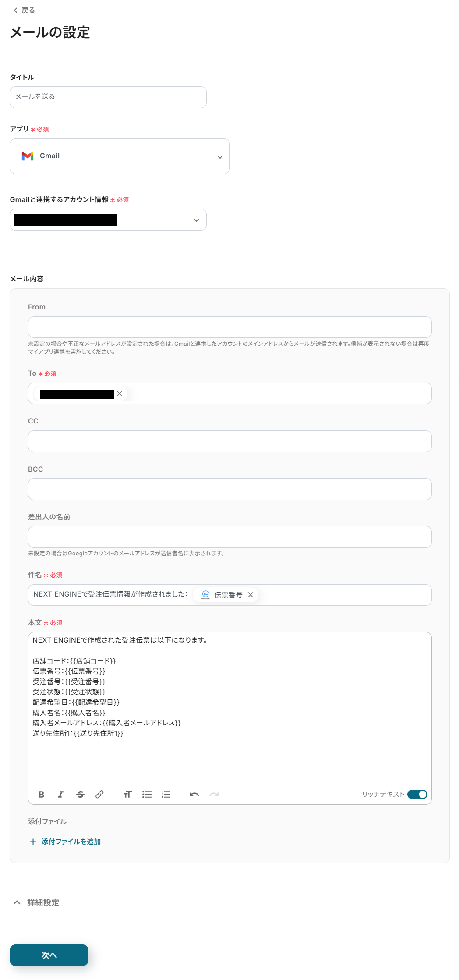Redo the edit in body editor

pyautogui.click(x=214, y=795)
